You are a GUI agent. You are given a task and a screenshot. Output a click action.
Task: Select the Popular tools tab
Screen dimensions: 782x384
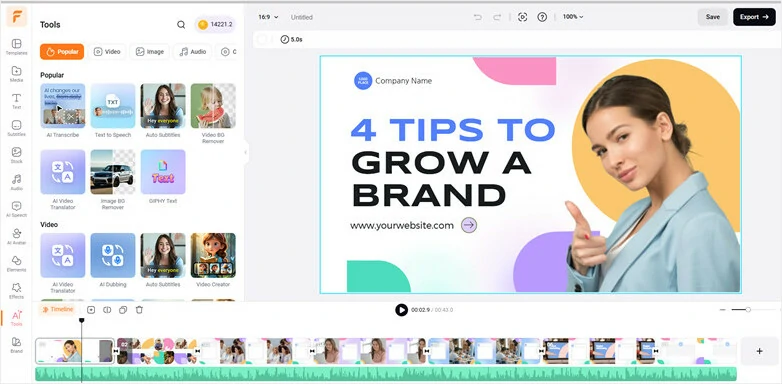(x=62, y=51)
